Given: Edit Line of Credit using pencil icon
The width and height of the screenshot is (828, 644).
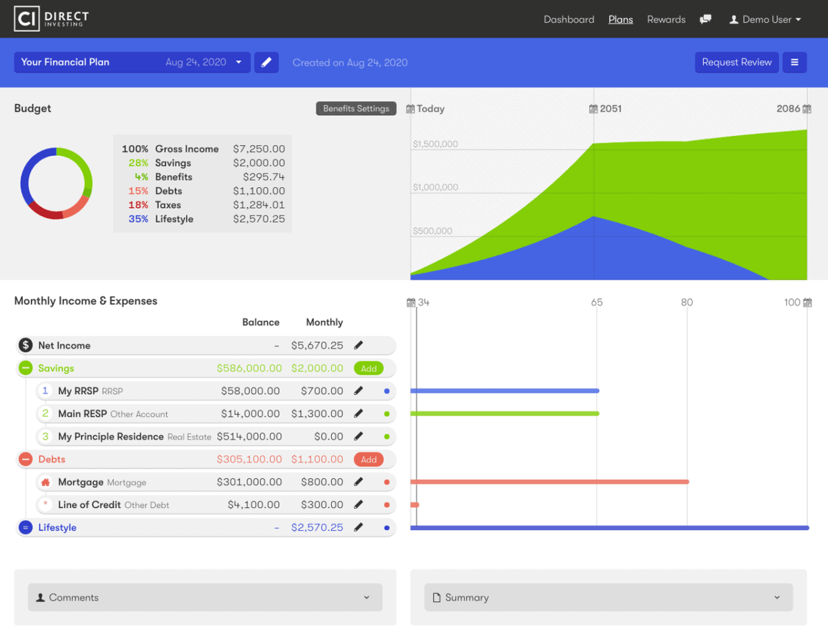Looking at the screenshot, I should point(358,505).
